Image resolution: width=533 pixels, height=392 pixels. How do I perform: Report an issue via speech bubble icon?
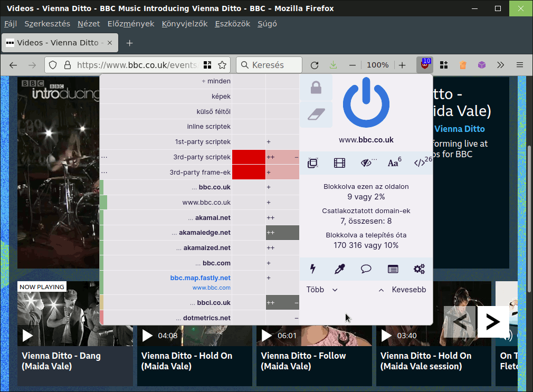366,269
